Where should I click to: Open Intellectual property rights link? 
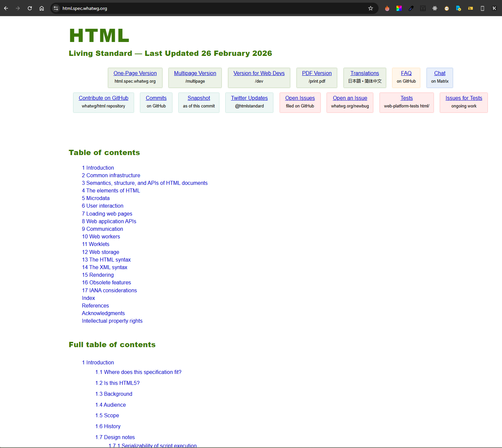click(x=112, y=321)
